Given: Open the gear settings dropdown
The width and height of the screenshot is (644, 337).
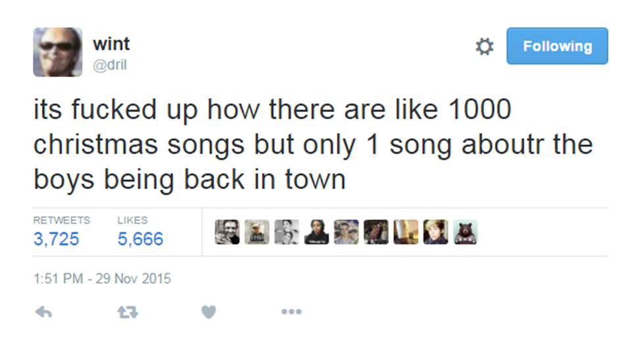Looking at the screenshot, I should pos(484,47).
